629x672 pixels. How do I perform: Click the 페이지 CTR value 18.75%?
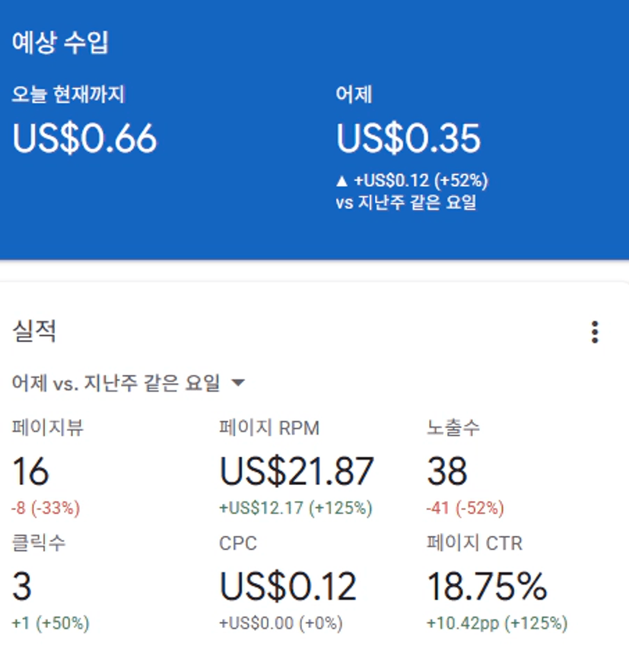tap(487, 587)
